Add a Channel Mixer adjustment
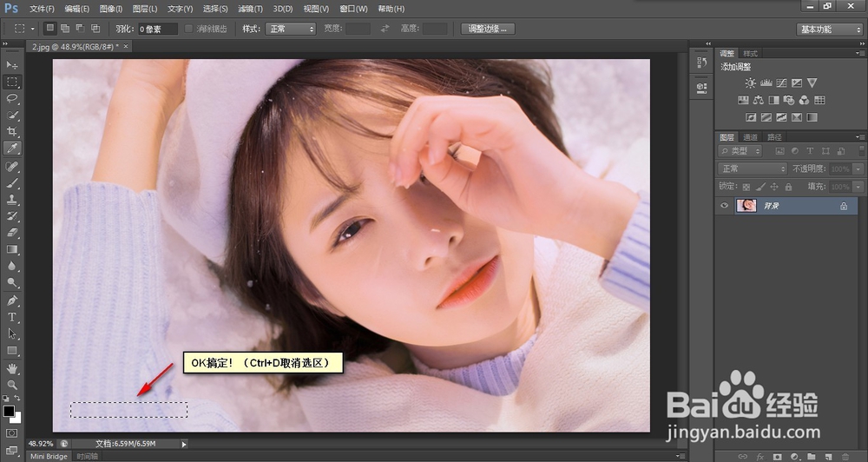Screen dimensions: 868x462 click(804, 100)
